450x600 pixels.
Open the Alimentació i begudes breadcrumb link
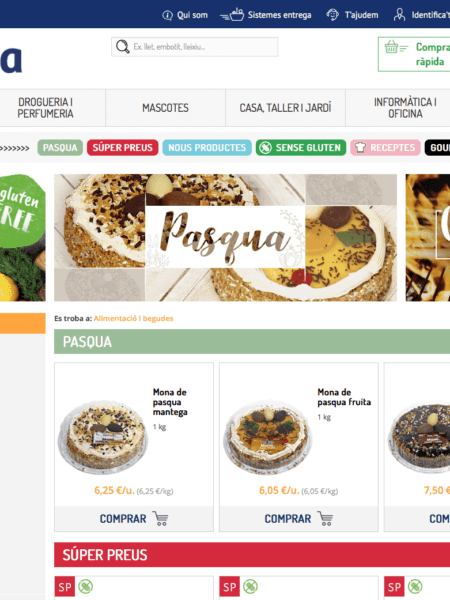(x=133, y=318)
